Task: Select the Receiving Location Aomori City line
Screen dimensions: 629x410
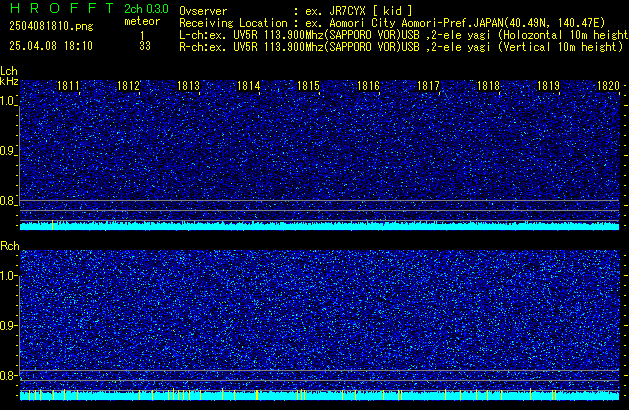Action: point(392,23)
